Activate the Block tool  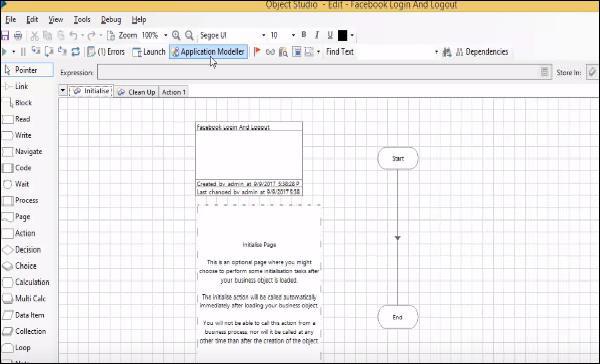click(17, 103)
